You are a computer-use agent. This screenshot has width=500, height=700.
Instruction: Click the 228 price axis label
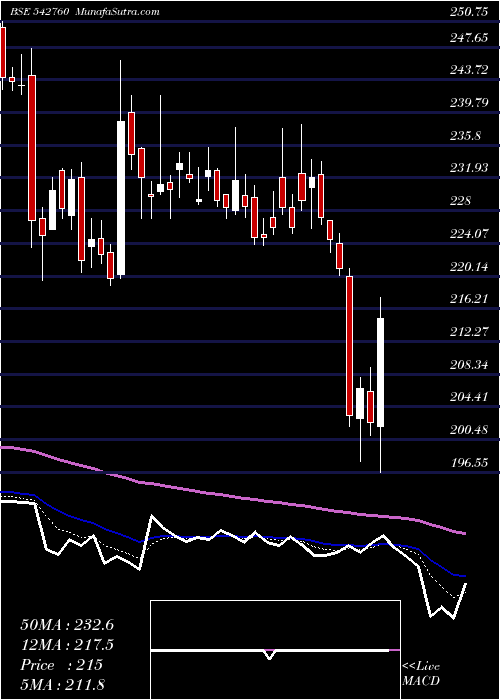460,200
